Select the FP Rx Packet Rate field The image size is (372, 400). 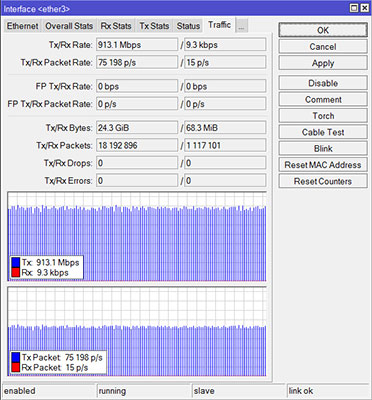pyautogui.click(x=225, y=104)
